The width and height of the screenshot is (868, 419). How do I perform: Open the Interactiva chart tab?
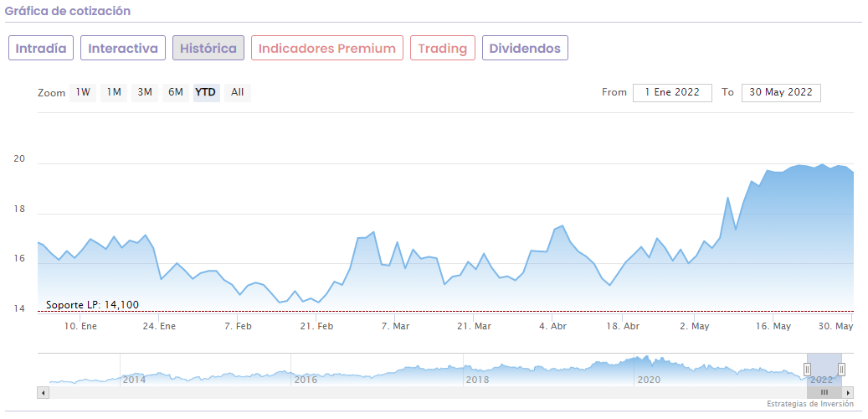pos(123,48)
